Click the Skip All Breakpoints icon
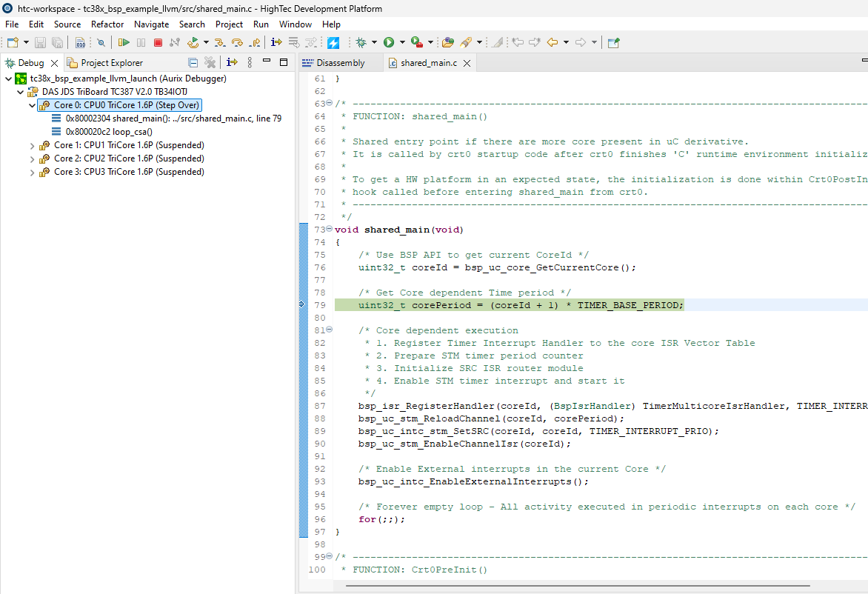This screenshot has height=594, width=868. tap(101, 42)
